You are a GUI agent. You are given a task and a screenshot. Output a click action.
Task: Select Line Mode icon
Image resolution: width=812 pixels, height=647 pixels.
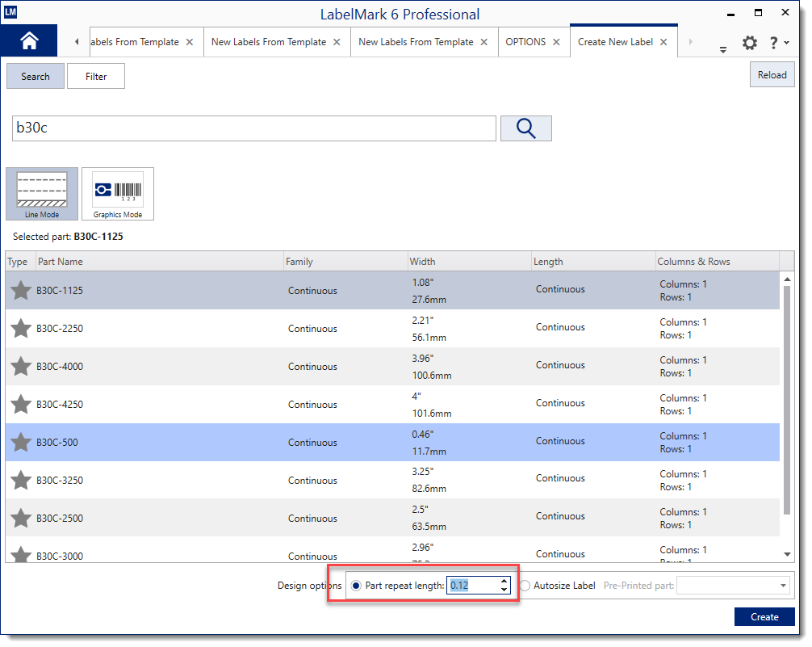(42, 194)
